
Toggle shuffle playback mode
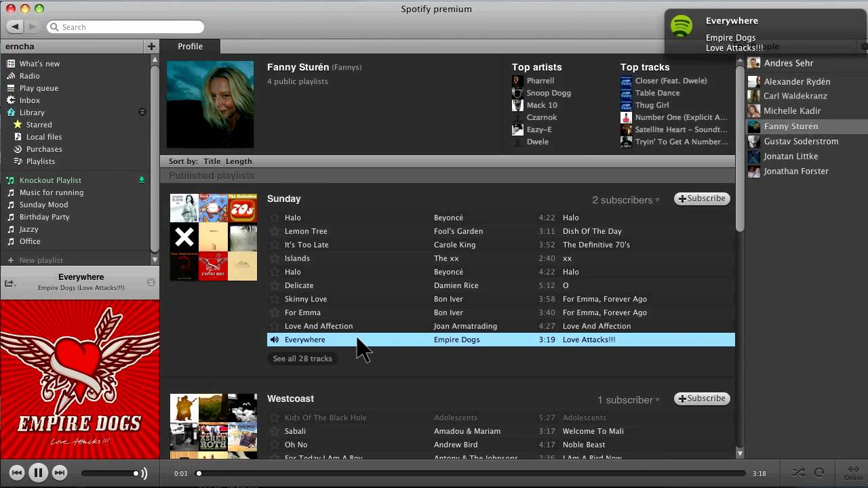(x=798, y=472)
